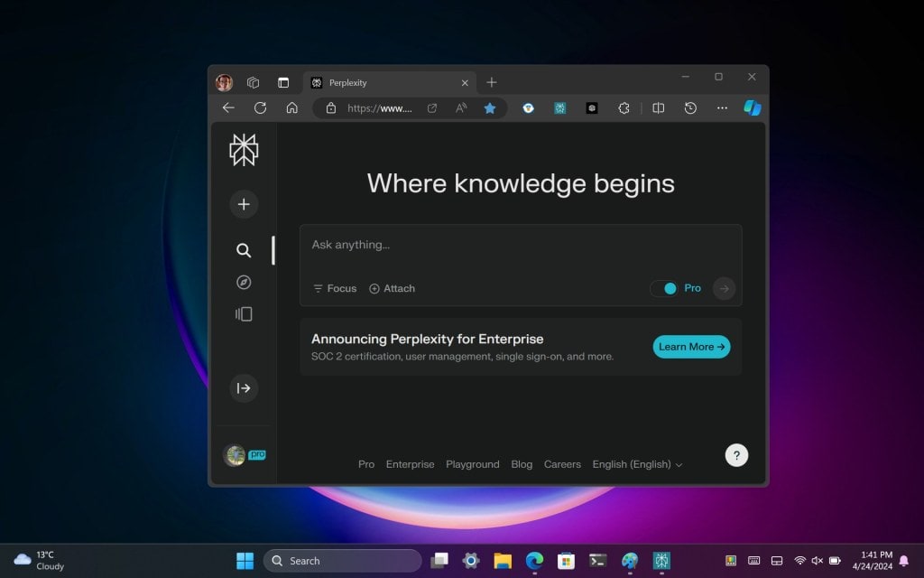Open browser history with the clock icon

tap(690, 107)
